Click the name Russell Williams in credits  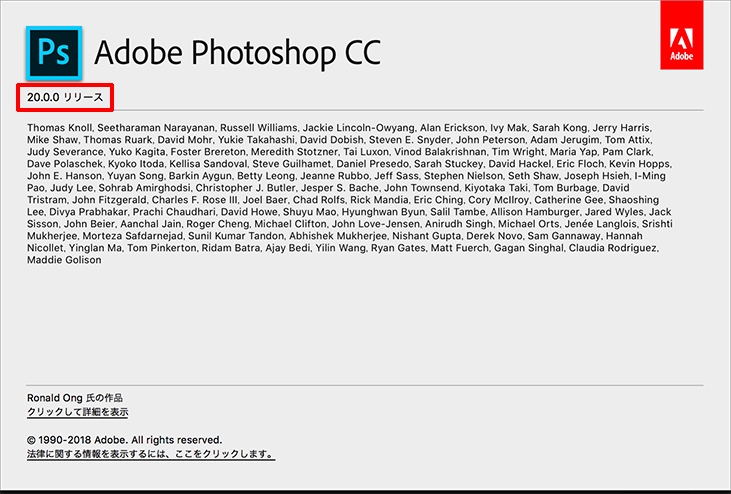pos(258,128)
